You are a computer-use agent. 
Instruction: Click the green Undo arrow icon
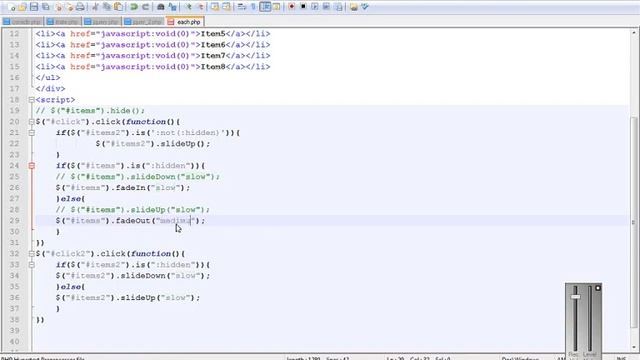pyautogui.click(x=133, y=7)
